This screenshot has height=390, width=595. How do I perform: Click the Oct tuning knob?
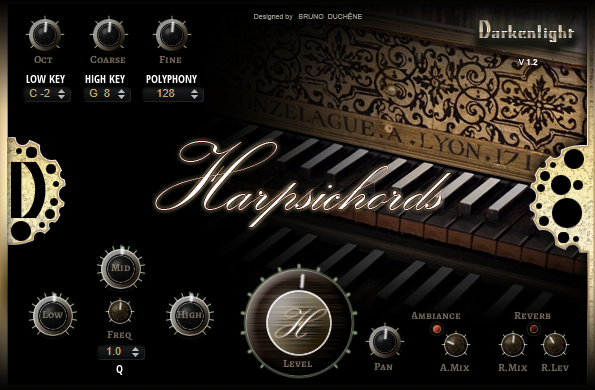click(45, 35)
